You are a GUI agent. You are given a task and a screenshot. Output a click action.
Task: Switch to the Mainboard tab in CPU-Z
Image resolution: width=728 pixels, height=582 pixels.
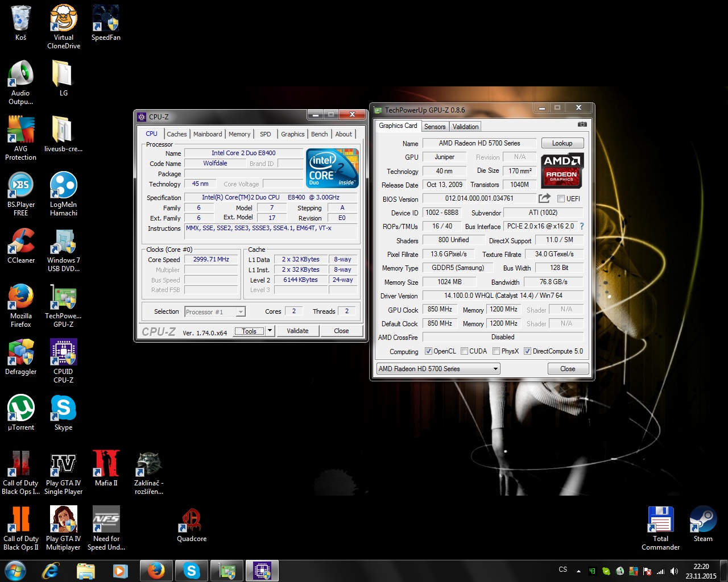tap(208, 134)
